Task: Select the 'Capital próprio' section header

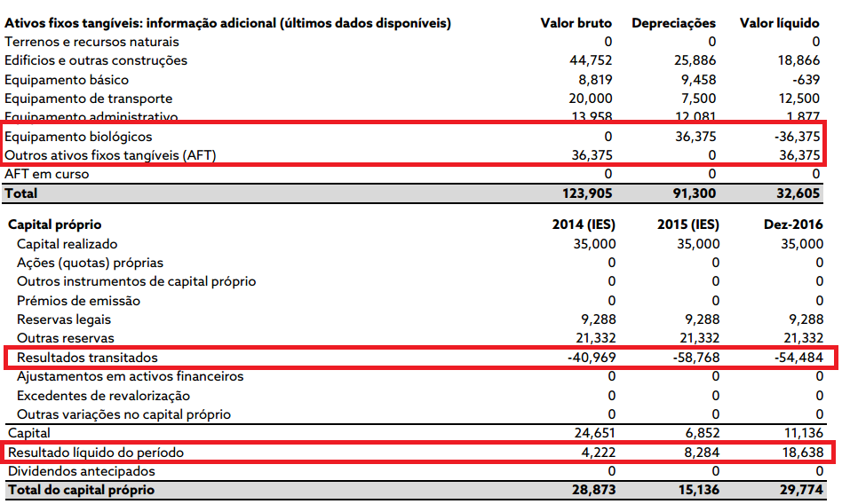Action: pos(55,224)
